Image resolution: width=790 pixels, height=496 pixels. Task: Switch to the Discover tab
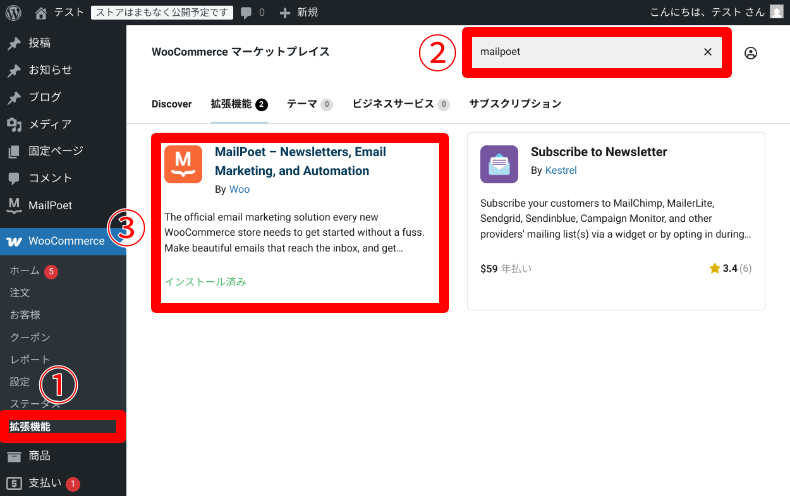(x=172, y=104)
